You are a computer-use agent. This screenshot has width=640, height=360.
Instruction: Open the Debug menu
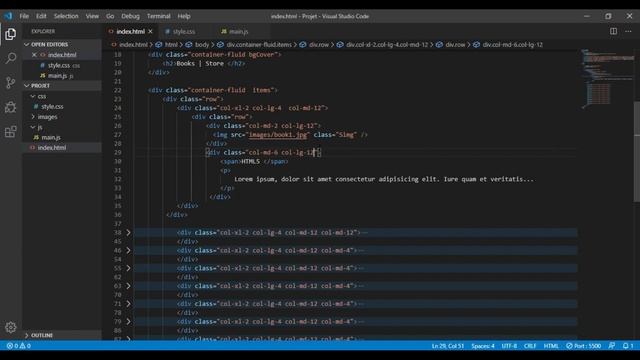[130, 16]
